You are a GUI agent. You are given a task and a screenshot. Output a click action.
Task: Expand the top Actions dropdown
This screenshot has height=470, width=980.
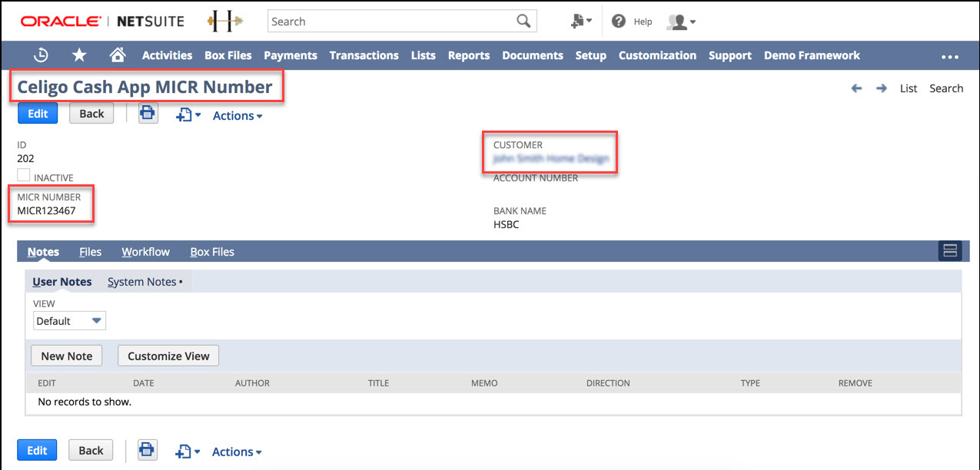click(238, 116)
